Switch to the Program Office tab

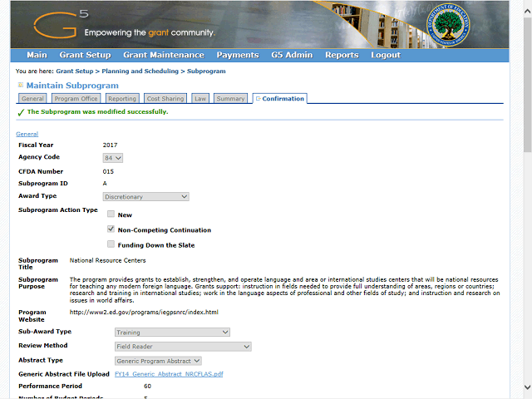click(x=76, y=99)
